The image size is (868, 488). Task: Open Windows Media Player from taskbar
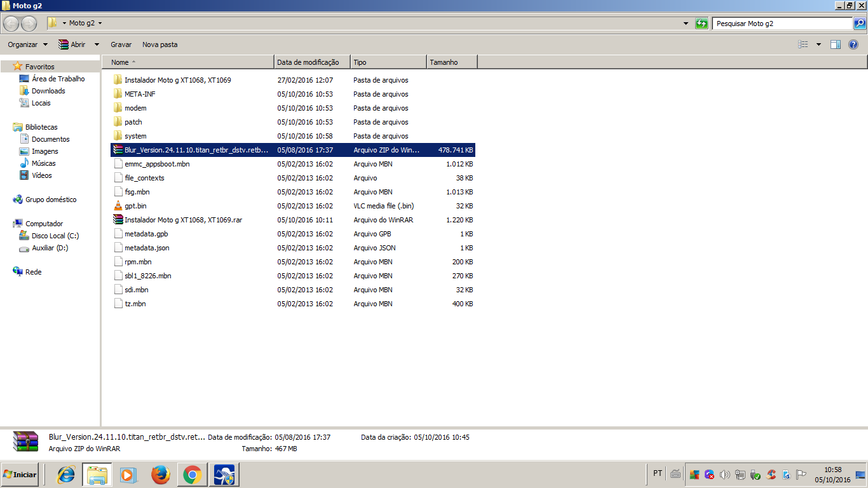coord(128,475)
